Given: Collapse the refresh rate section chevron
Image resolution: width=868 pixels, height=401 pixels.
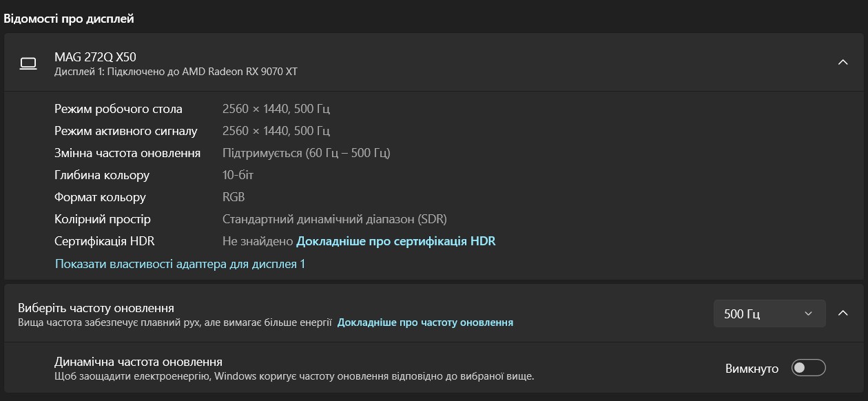Looking at the screenshot, I should point(843,313).
